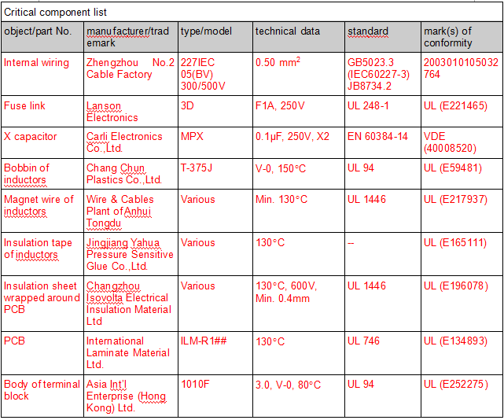Select the 'VDE (40008520)' cell
This screenshot has height=420, width=504.
coord(462,142)
